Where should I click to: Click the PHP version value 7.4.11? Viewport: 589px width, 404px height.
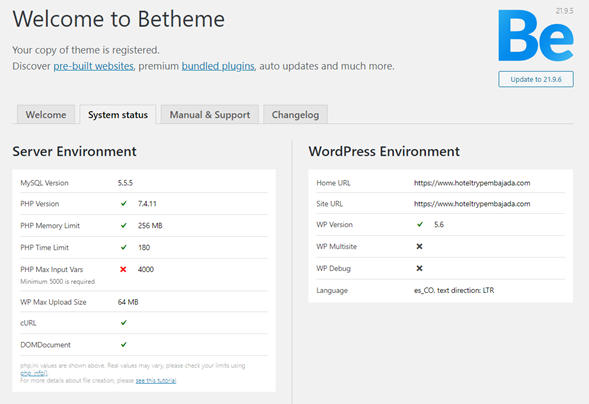point(147,204)
